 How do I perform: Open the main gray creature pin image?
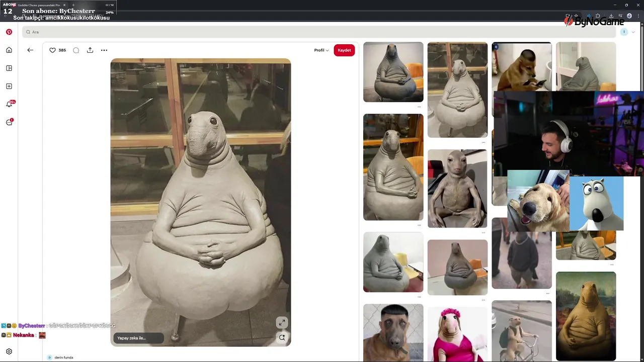[x=201, y=202]
